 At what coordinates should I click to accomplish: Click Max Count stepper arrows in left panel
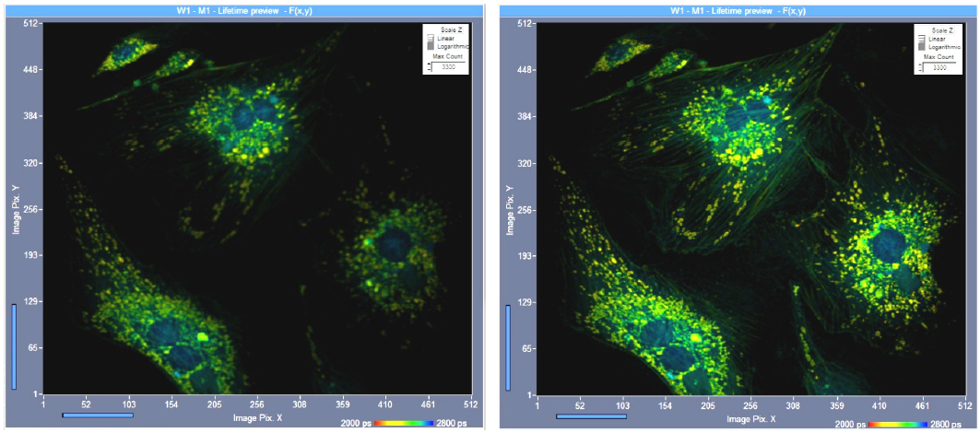tap(427, 67)
